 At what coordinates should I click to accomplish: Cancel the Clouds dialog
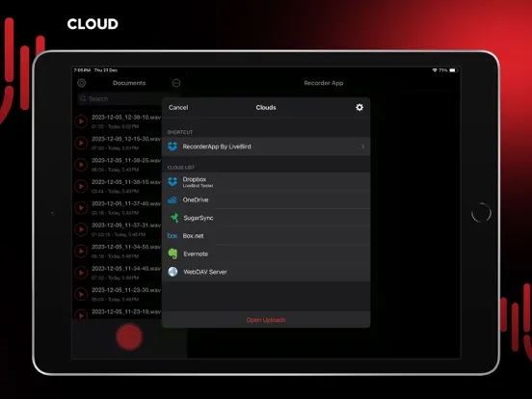[x=178, y=108]
